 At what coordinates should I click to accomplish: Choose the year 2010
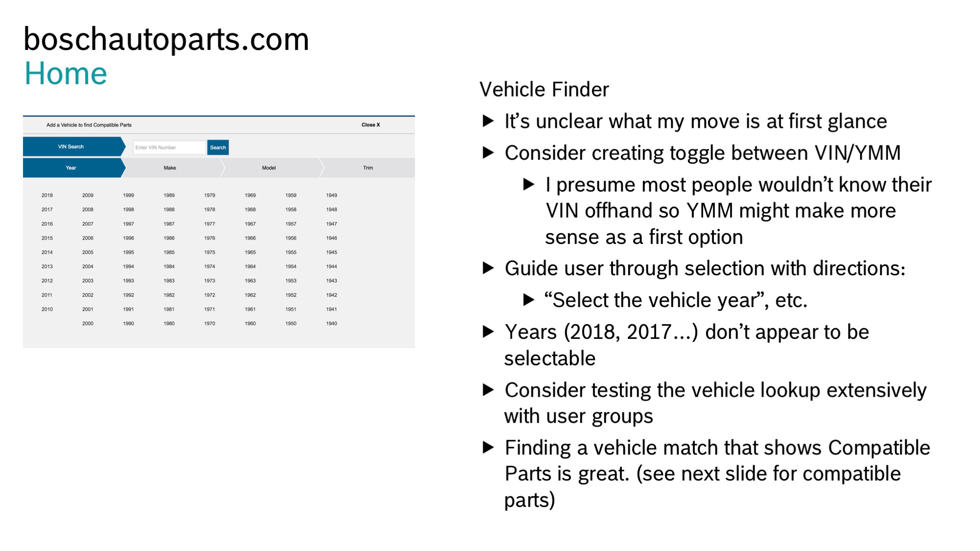pos(47,310)
